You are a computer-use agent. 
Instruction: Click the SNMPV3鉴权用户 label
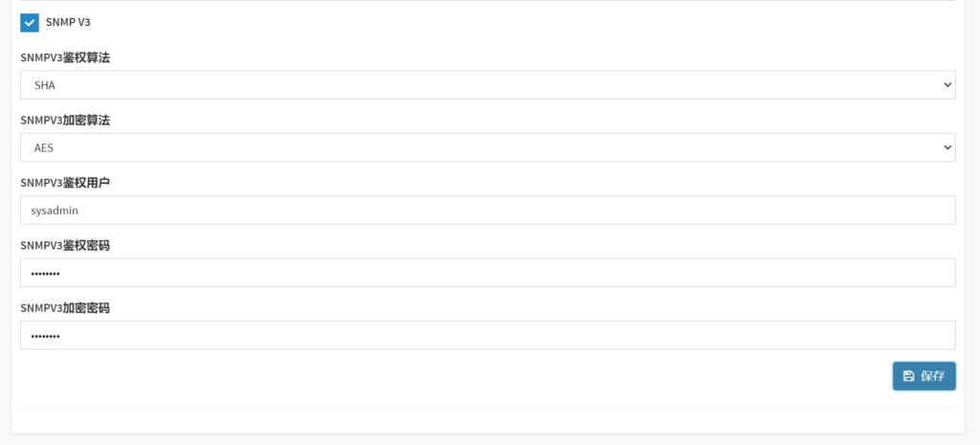tap(65, 183)
